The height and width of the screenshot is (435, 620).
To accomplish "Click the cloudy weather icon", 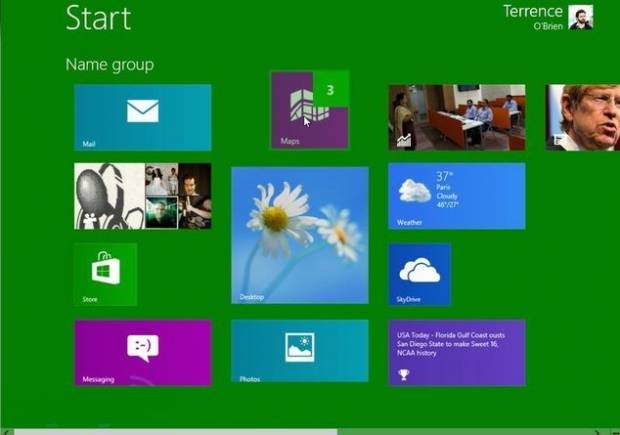I will click(414, 190).
